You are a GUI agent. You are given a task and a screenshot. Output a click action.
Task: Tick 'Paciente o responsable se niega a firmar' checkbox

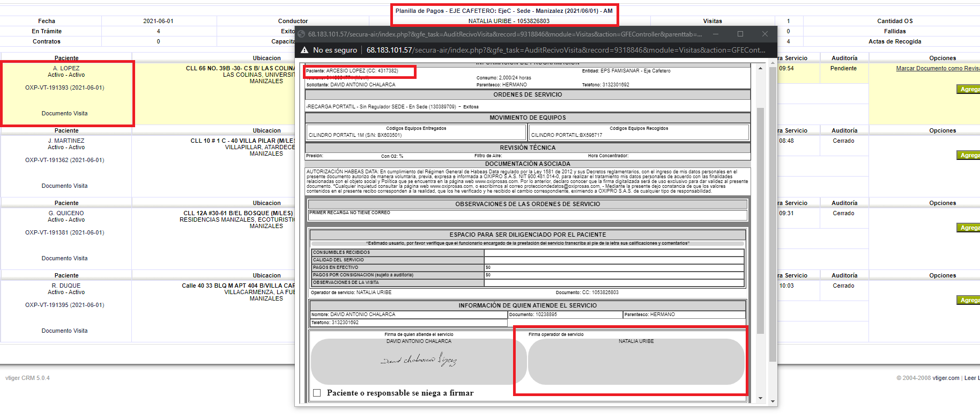pyautogui.click(x=317, y=393)
